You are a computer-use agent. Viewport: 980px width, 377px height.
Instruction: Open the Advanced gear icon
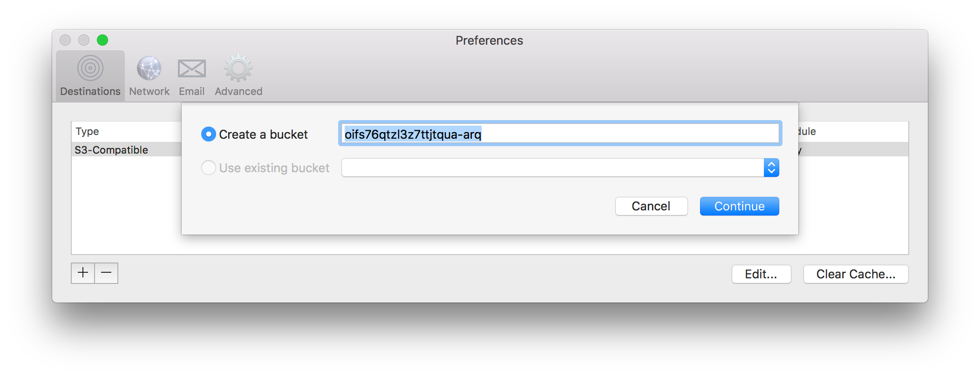click(x=238, y=68)
